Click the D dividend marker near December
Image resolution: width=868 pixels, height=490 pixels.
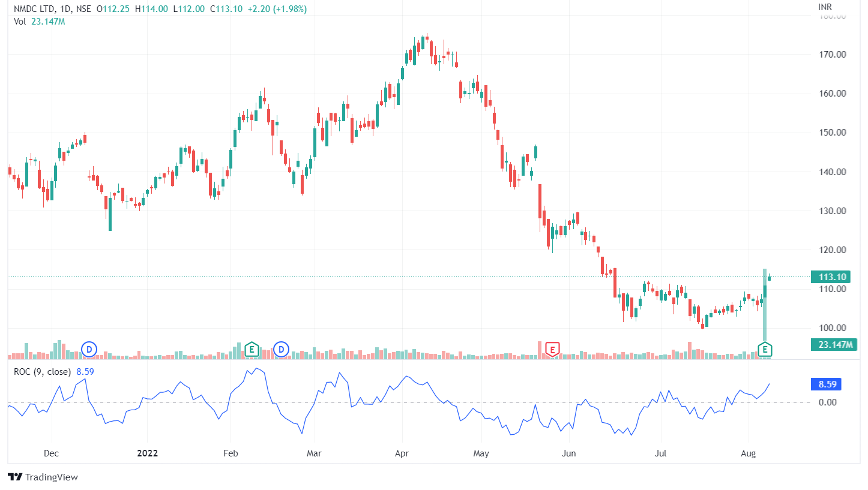89,348
